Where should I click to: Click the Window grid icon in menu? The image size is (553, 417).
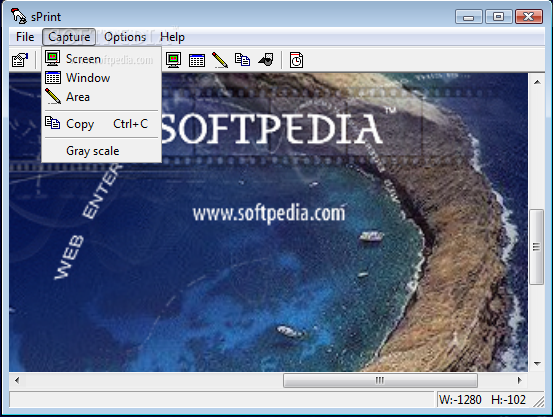tap(53, 78)
